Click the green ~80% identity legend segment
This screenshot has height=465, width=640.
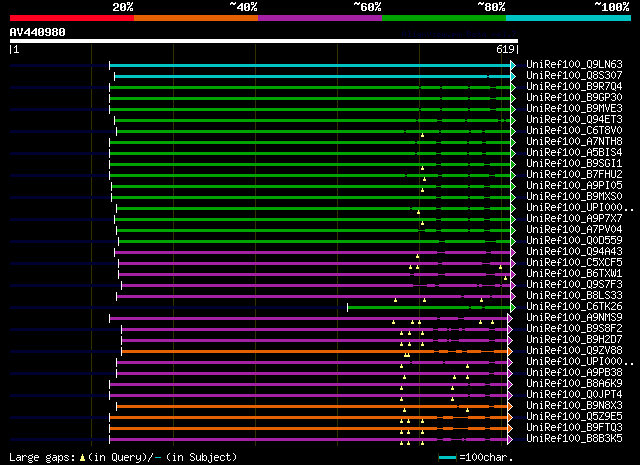pos(444,18)
